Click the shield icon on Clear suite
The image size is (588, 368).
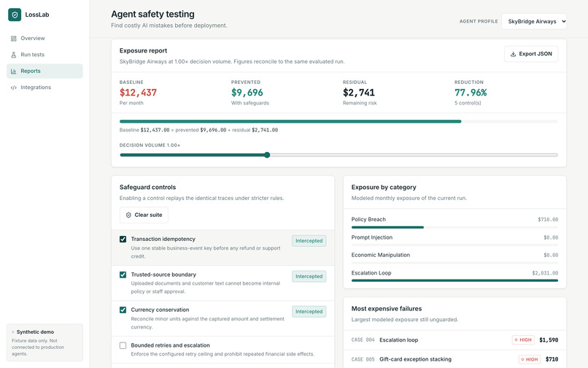click(128, 215)
